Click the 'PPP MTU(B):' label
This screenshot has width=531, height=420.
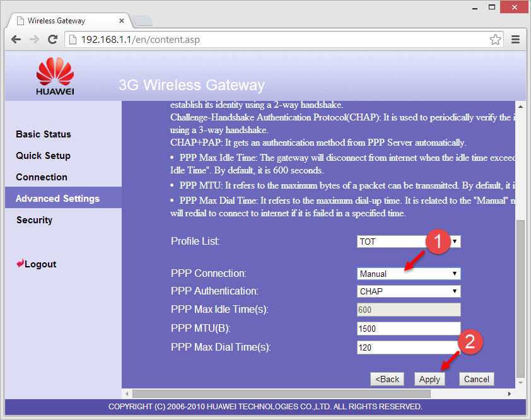point(201,328)
